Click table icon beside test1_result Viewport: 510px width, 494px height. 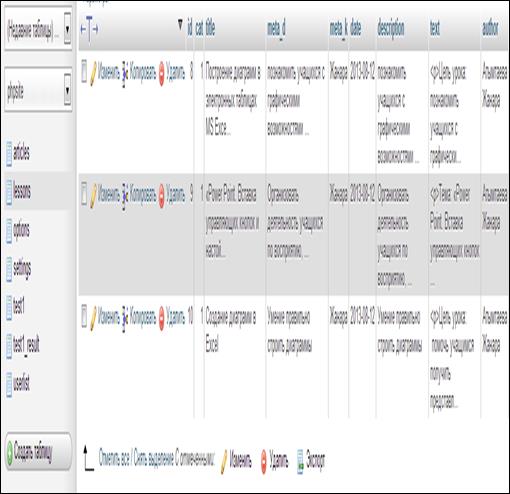(x=9, y=346)
